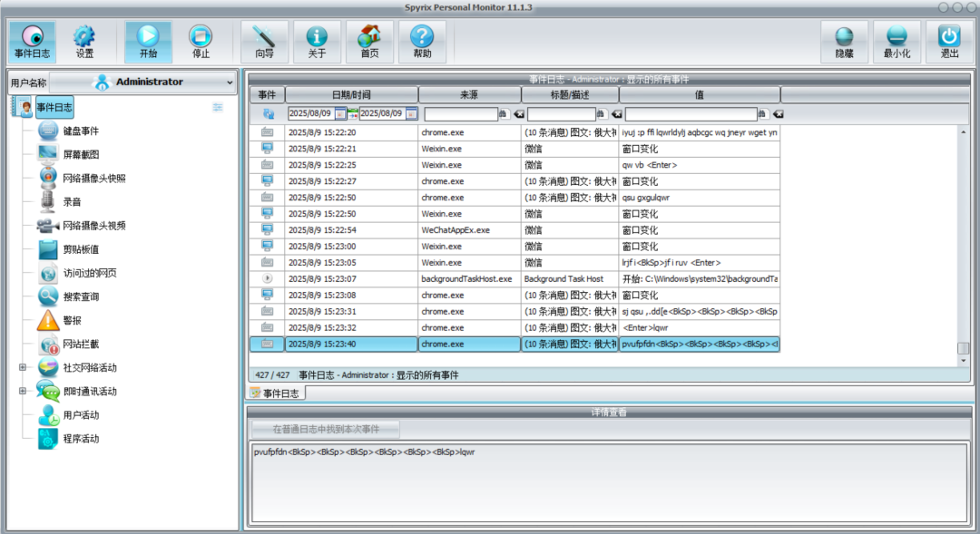The width and height of the screenshot is (980, 534).
Task: Select the 15:23:07 backgroundTaskHost.exe row
Action: click(514, 279)
